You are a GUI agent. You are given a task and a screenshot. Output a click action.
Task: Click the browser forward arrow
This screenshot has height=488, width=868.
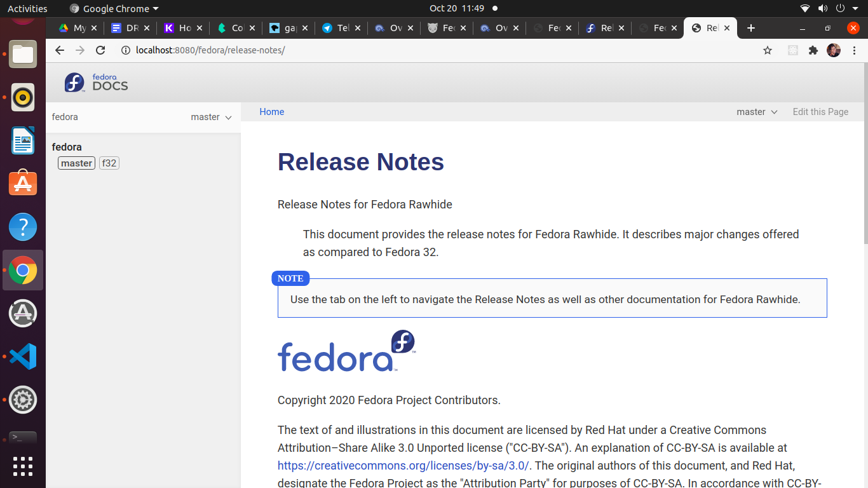[x=80, y=50]
